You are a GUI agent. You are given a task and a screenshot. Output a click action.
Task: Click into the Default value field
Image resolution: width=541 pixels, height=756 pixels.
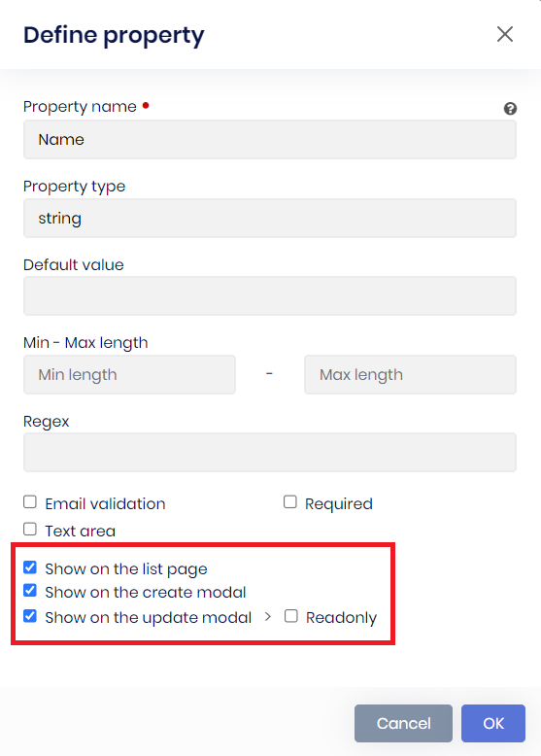[x=270, y=296]
